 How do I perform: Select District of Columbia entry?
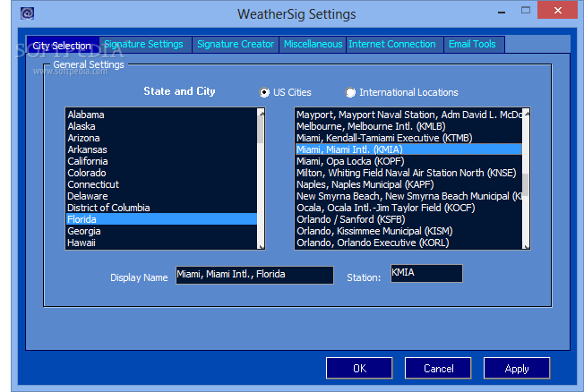click(x=161, y=208)
